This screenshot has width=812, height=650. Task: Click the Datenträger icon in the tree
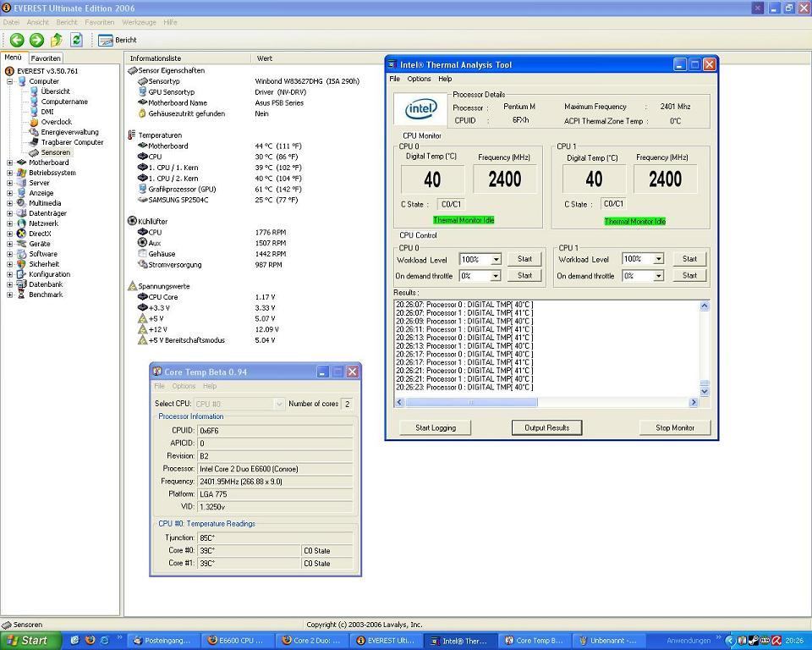pyautogui.click(x=21, y=213)
